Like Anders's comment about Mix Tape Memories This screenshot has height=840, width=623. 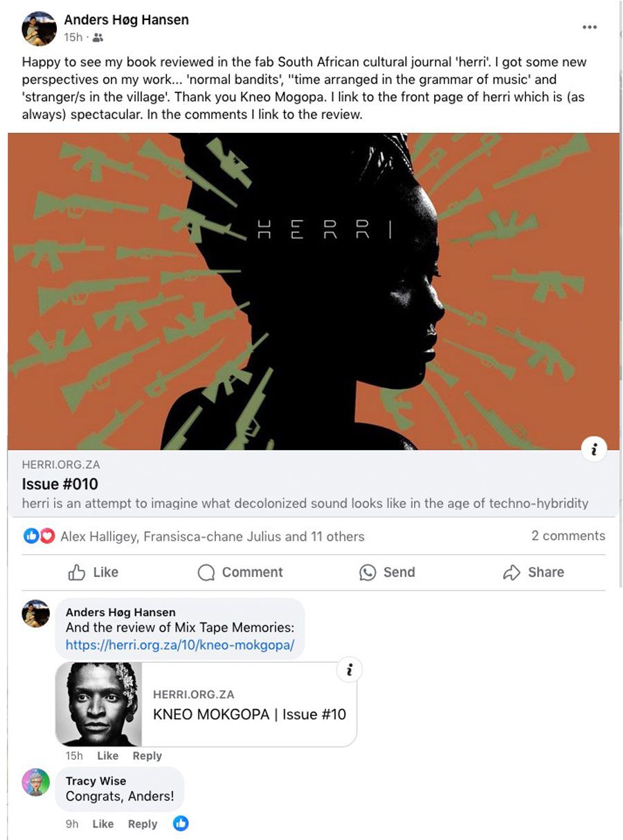pyautogui.click(x=107, y=756)
